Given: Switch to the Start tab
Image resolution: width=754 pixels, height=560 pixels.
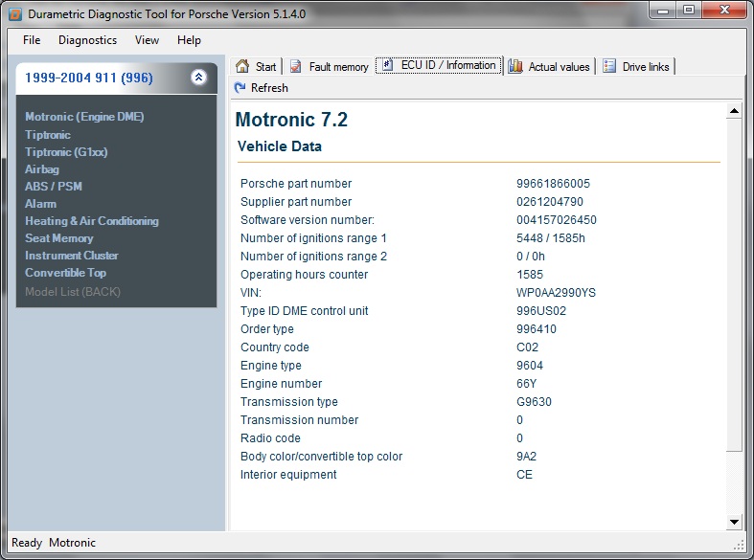Looking at the screenshot, I should 257,66.
